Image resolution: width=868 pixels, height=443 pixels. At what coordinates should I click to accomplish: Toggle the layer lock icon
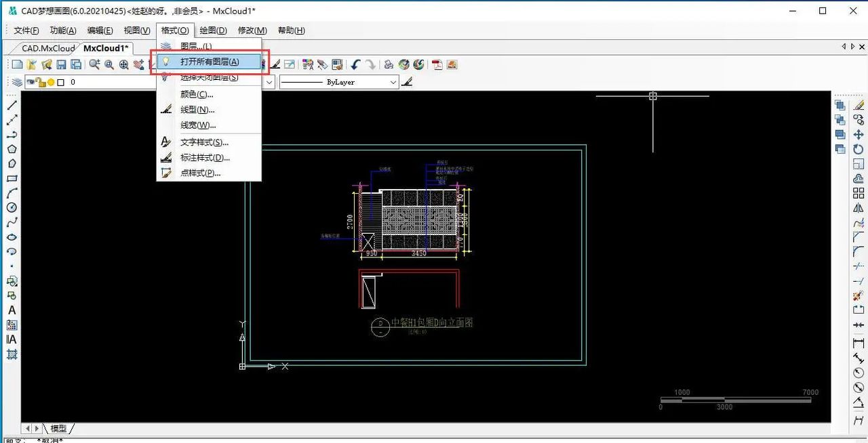point(41,82)
